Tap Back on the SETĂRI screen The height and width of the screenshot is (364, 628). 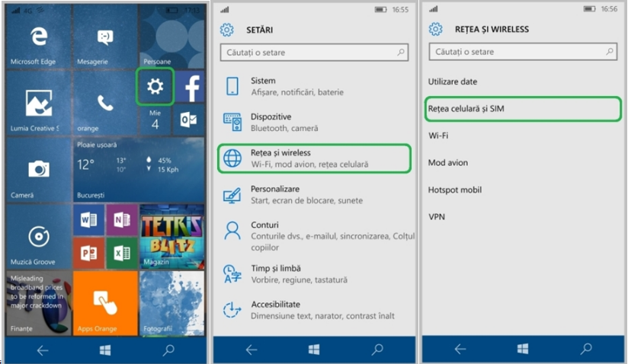(x=251, y=350)
